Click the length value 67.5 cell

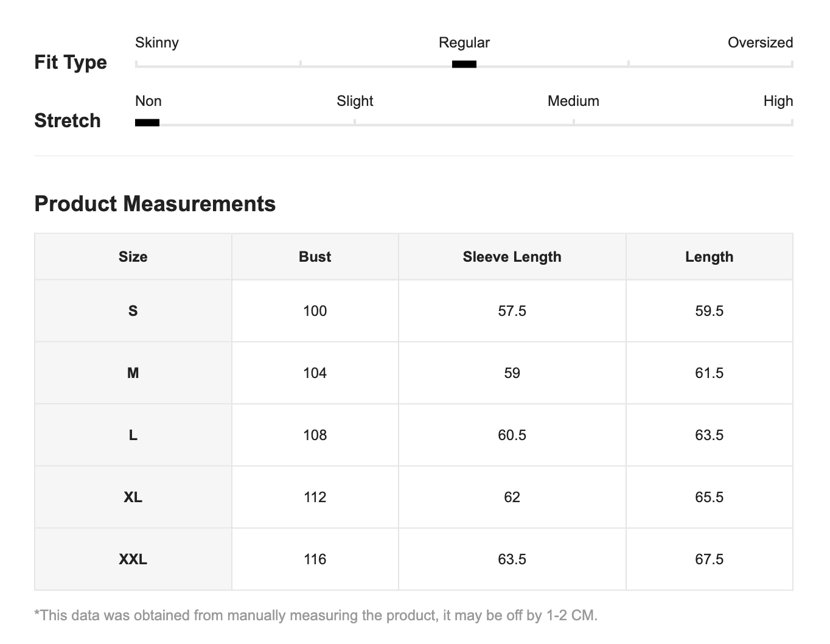710,559
